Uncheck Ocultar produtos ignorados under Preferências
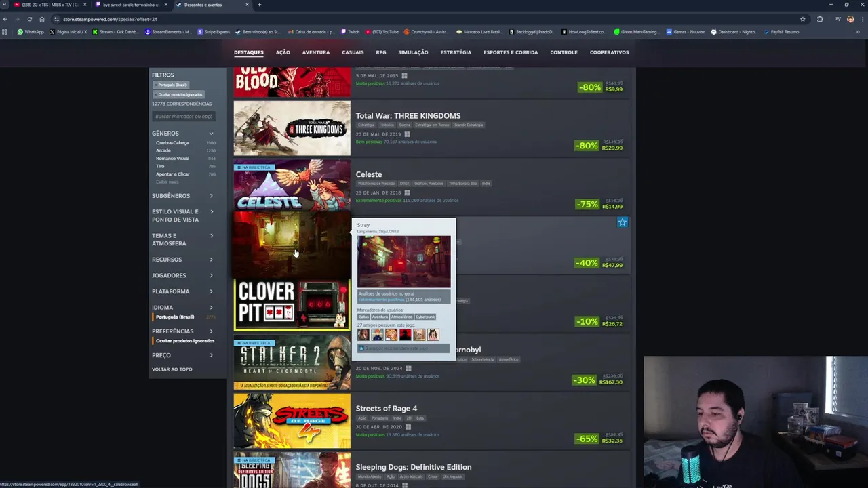Viewport: 868px width, 488px height. click(x=184, y=341)
